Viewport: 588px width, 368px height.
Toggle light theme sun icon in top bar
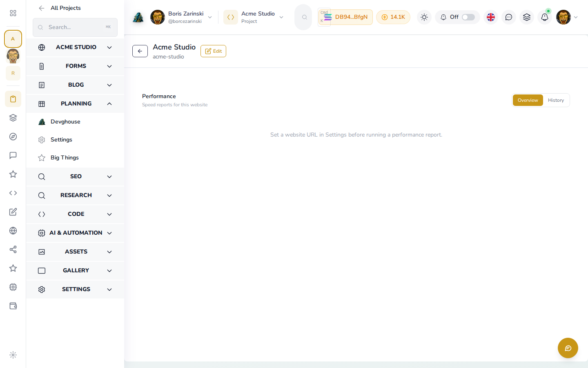pyautogui.click(x=424, y=17)
